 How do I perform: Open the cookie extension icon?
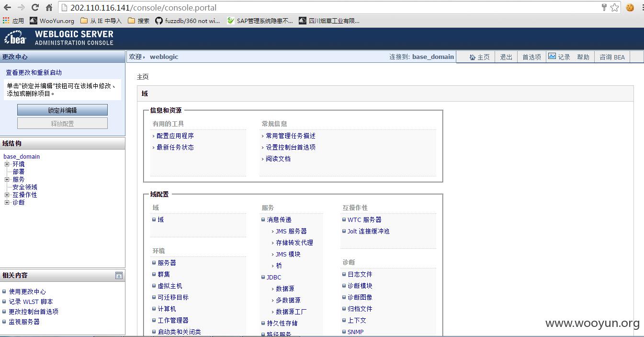tap(630, 8)
